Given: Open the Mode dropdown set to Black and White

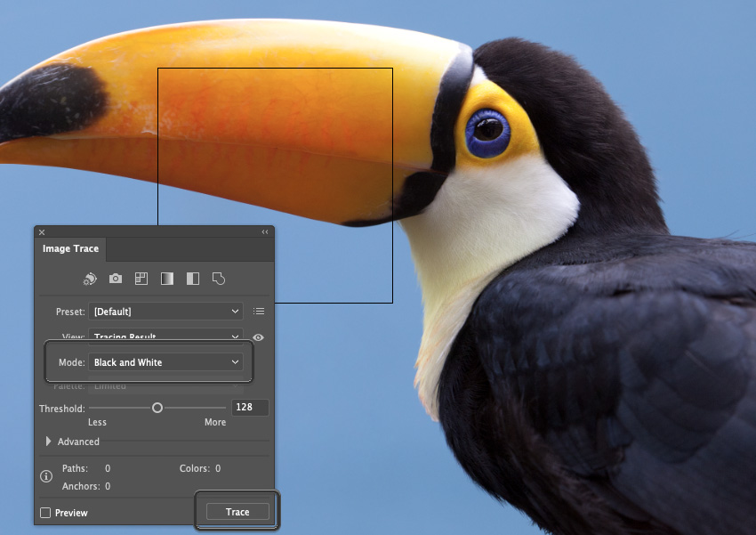Looking at the screenshot, I should pos(167,362).
